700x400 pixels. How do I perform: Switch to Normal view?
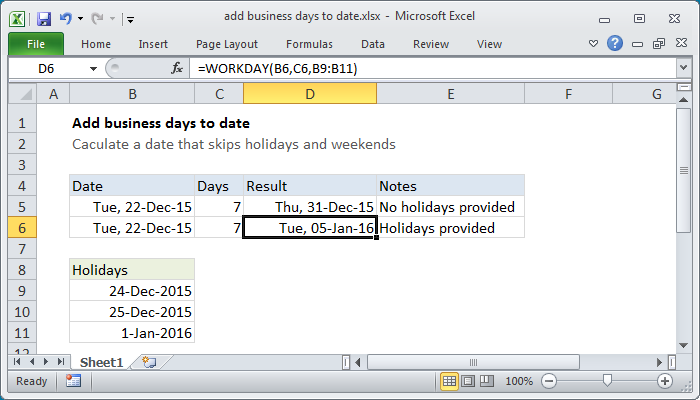click(x=450, y=381)
